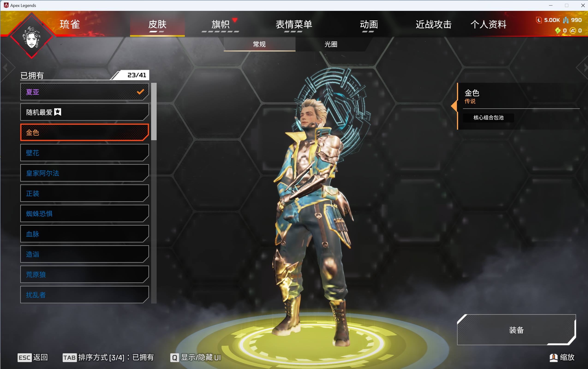Image resolution: width=588 pixels, height=369 pixels.
Task: Click the 核心组合包池 pack label
Action: (488, 118)
